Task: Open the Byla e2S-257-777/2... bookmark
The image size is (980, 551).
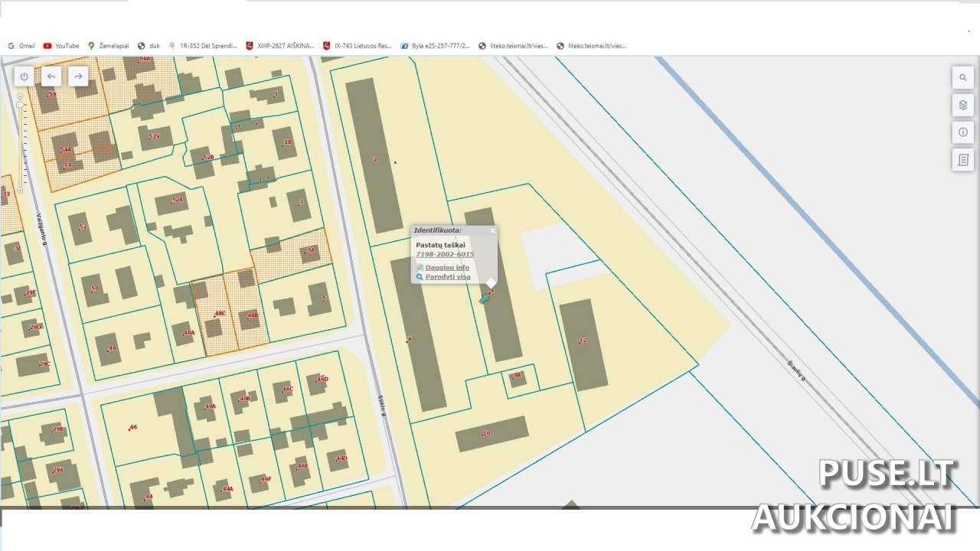Action: [x=435, y=46]
